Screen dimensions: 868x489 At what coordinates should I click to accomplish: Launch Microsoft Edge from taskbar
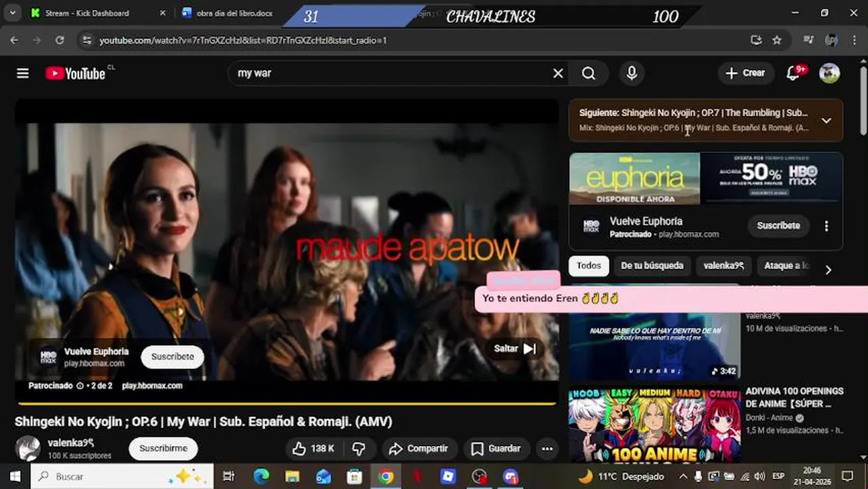261,476
